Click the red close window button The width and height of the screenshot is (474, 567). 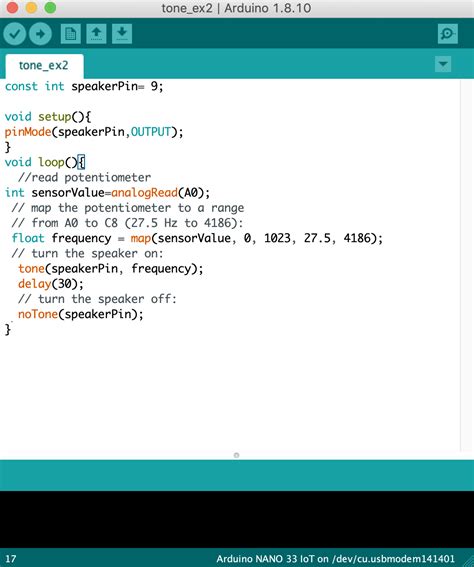coord(12,8)
